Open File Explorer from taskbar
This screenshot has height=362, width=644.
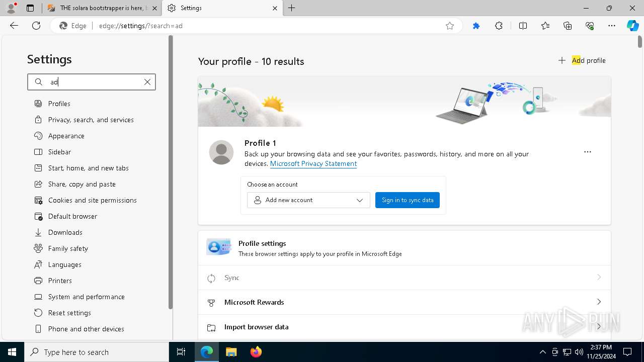point(231,352)
